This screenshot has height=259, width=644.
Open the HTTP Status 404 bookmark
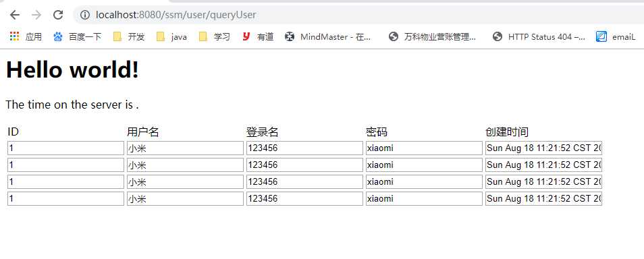tap(539, 37)
